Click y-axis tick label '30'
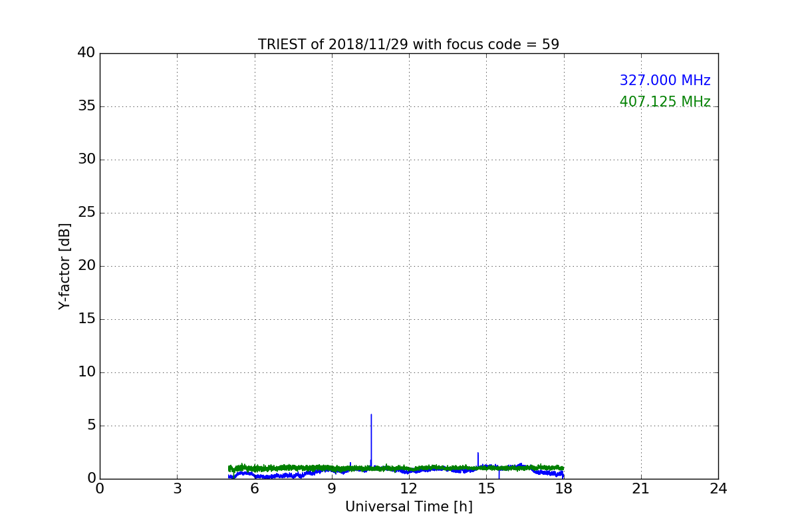The height and width of the screenshot is (532, 798). [86, 160]
